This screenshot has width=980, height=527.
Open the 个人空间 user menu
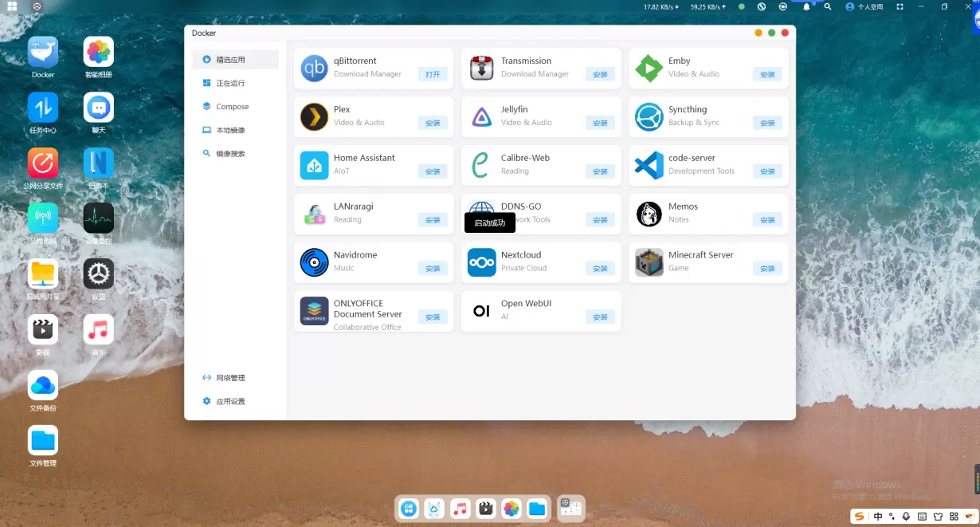pyautogui.click(x=864, y=6)
